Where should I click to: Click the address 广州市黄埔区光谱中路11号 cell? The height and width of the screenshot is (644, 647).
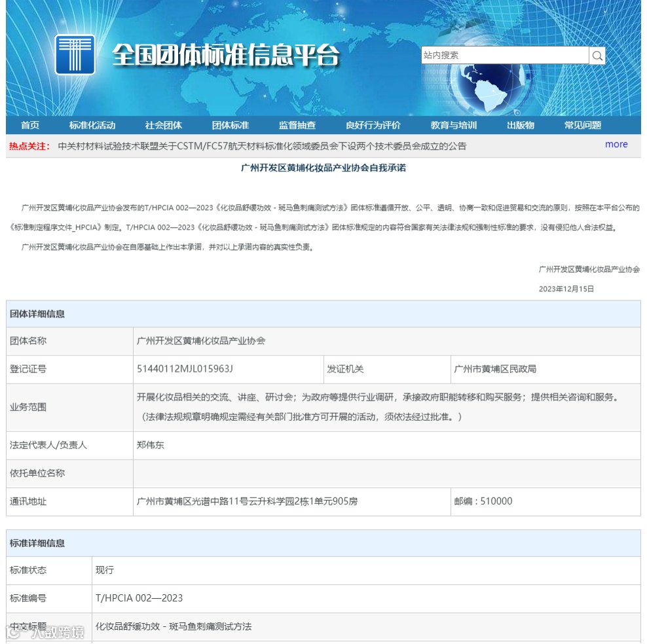[x=291, y=502]
